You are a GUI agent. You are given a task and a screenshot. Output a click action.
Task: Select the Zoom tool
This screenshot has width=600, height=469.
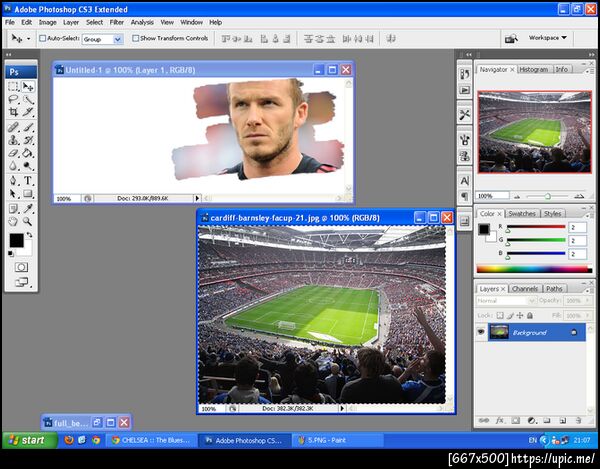[28, 221]
